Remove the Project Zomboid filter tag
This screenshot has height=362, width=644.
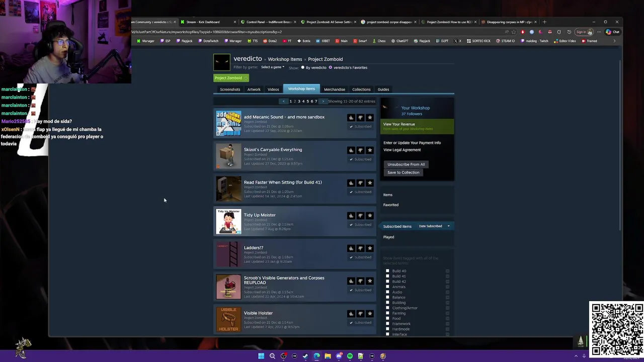click(x=246, y=78)
